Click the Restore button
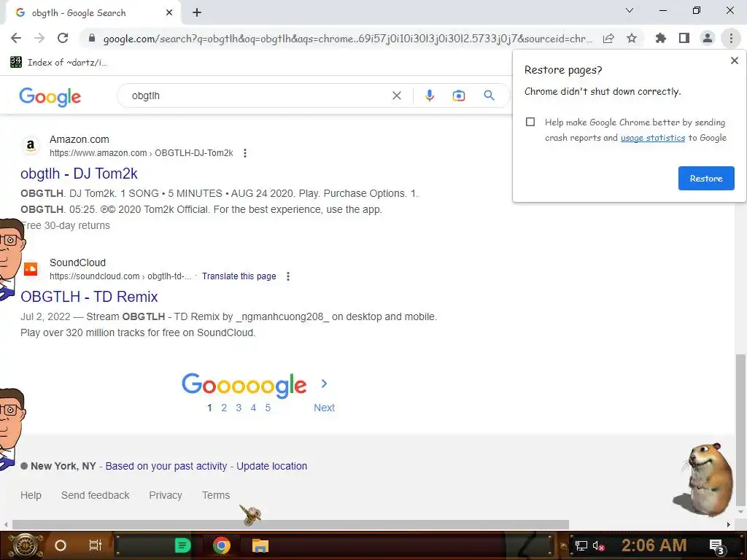 coord(706,178)
